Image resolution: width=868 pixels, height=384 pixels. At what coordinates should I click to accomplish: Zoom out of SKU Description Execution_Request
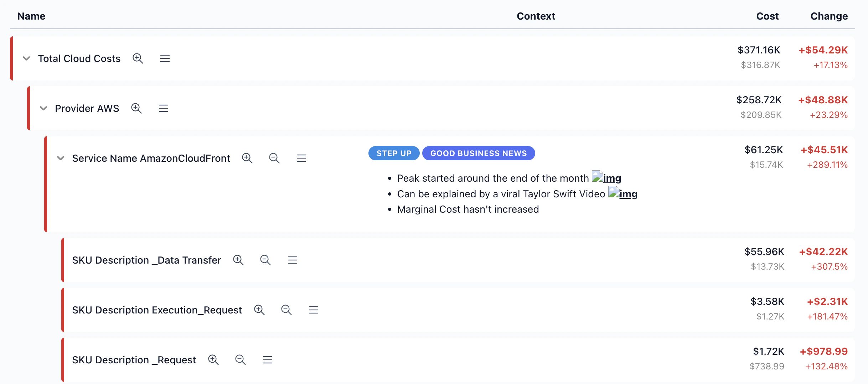click(286, 310)
